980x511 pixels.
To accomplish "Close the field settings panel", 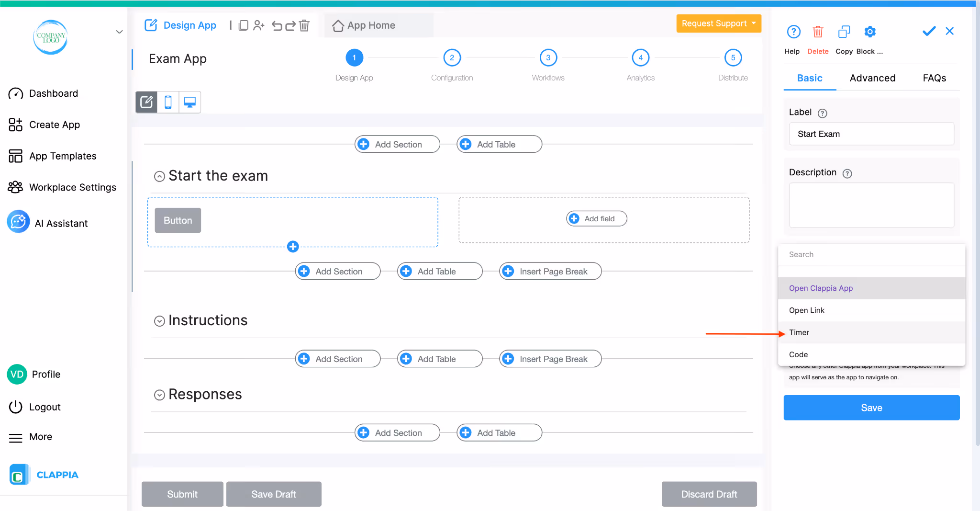I will point(950,31).
